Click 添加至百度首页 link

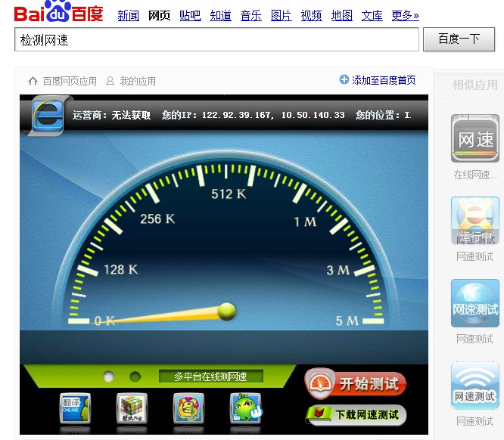click(384, 80)
